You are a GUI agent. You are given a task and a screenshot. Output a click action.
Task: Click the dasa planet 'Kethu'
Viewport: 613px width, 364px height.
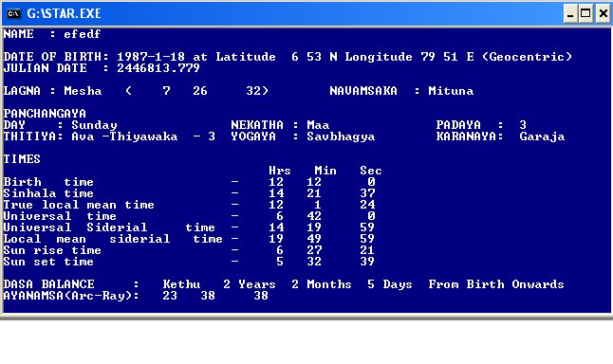click(x=181, y=284)
